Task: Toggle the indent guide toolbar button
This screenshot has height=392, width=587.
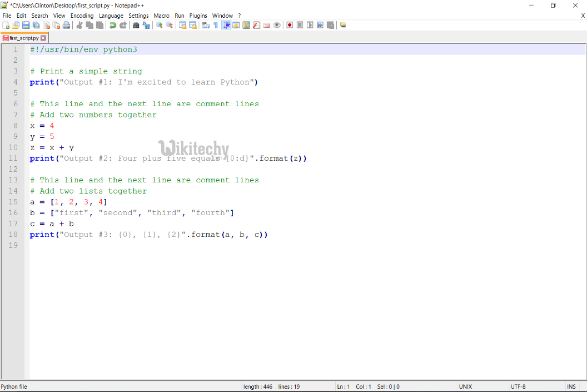Action: 226,25
